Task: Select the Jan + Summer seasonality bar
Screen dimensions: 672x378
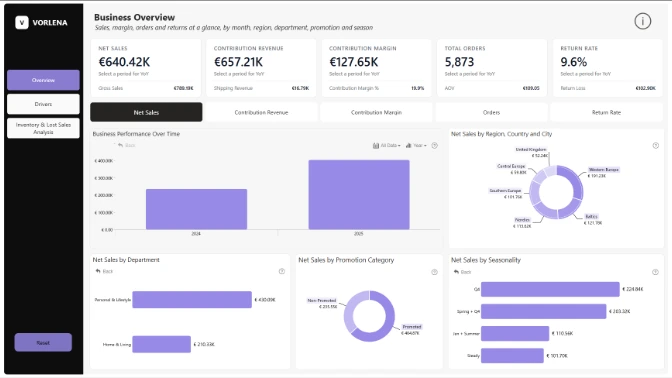Action: (x=515, y=333)
